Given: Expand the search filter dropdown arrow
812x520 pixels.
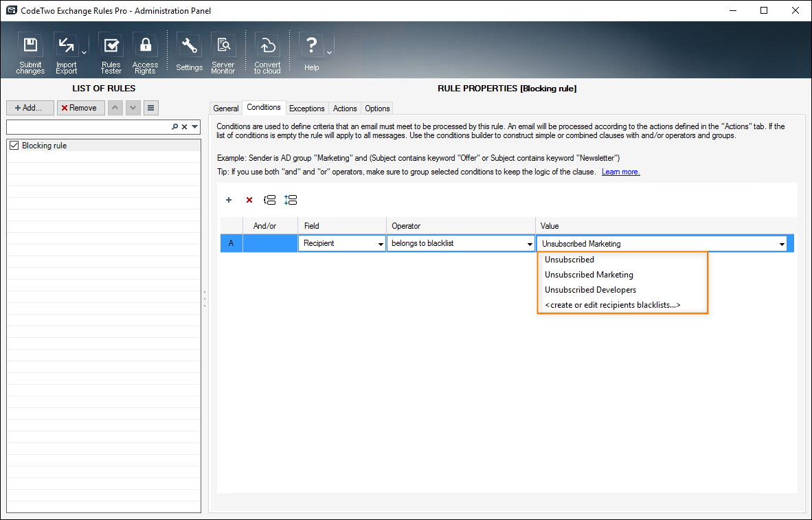Looking at the screenshot, I should (x=194, y=127).
